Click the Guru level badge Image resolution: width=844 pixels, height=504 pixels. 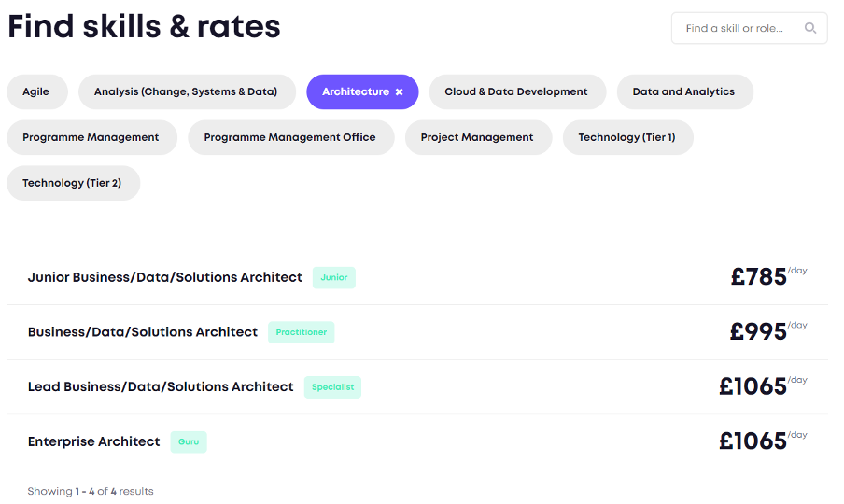(189, 441)
